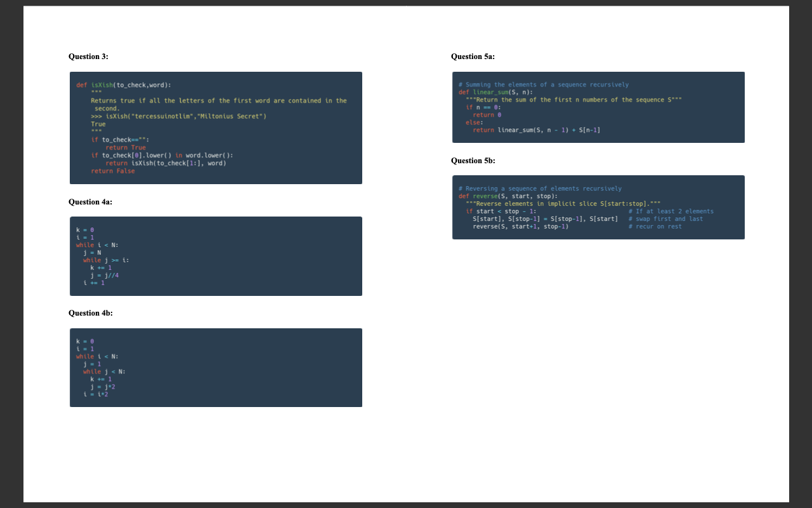Click "k = 0" in Question 4b code

tap(86, 341)
